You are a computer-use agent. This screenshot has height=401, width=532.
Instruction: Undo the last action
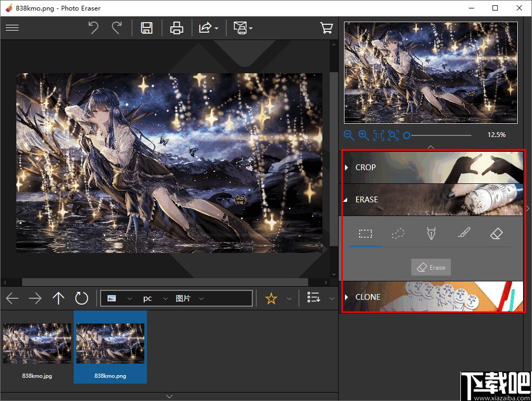pyautogui.click(x=93, y=28)
